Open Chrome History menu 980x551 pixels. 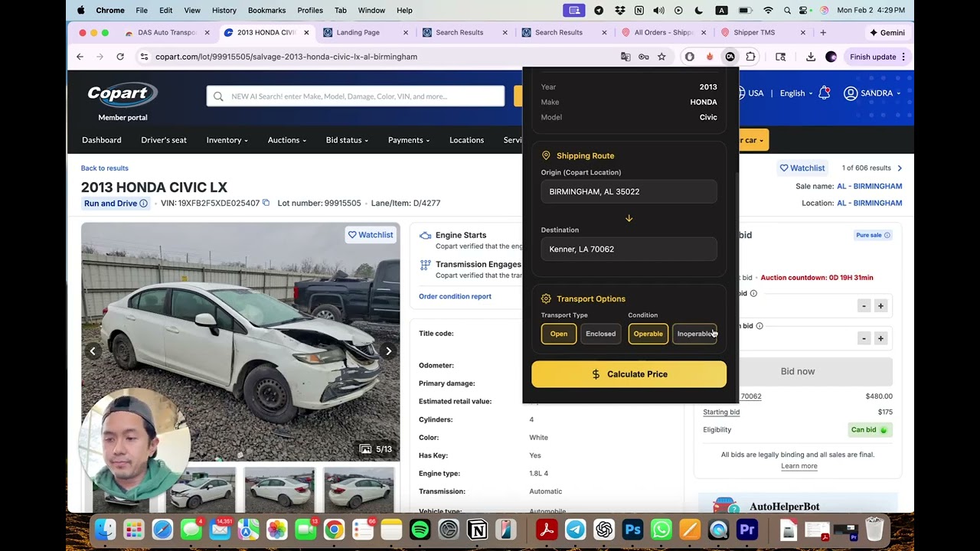(x=224, y=10)
